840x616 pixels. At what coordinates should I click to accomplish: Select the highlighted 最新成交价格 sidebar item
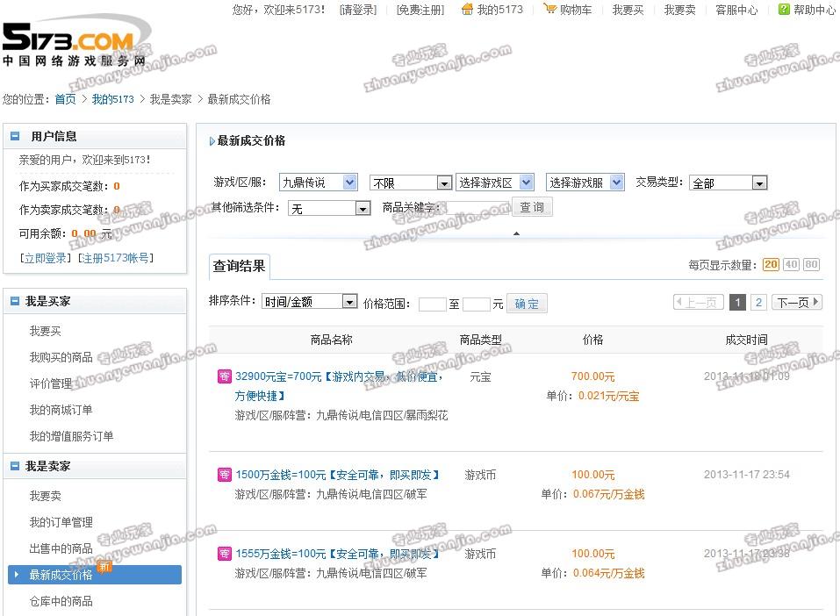pyautogui.click(x=95, y=575)
